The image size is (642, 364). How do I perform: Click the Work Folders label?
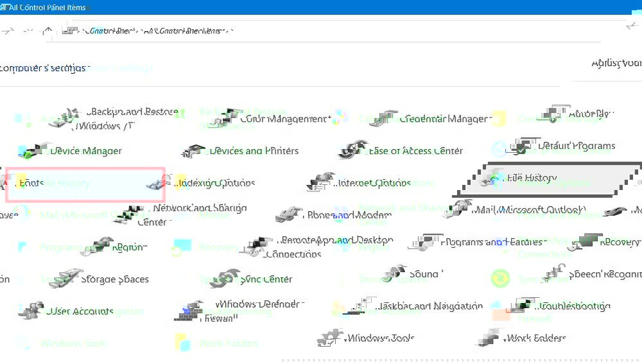pyautogui.click(x=535, y=338)
